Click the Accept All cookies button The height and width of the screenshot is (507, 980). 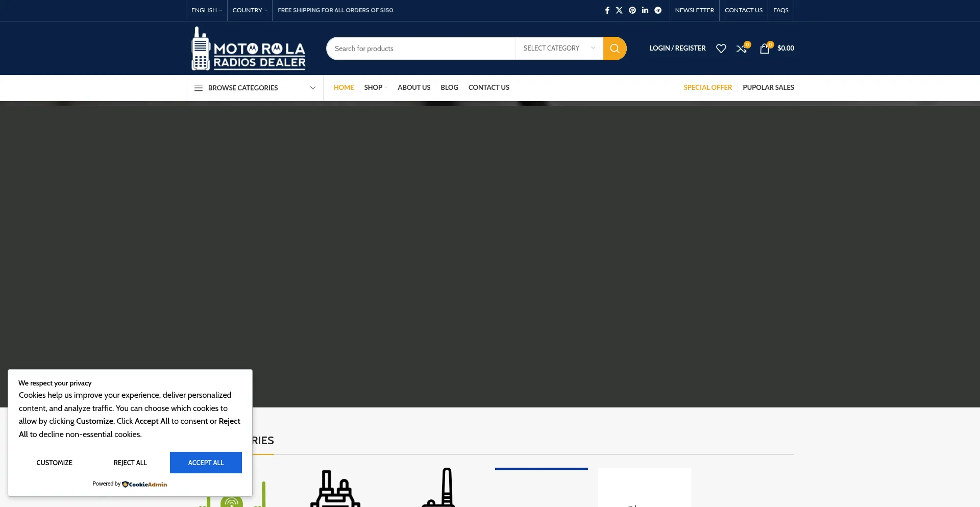click(x=206, y=463)
